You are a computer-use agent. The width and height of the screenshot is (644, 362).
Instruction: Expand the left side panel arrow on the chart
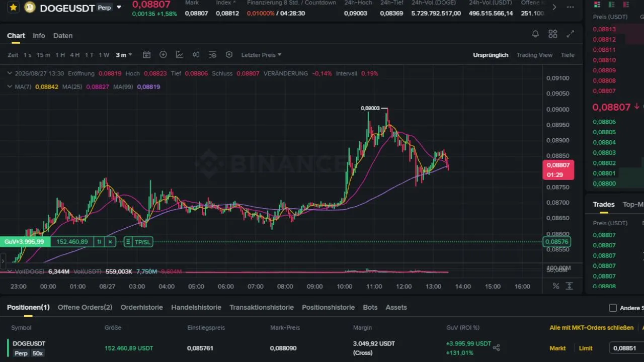pos(3,261)
